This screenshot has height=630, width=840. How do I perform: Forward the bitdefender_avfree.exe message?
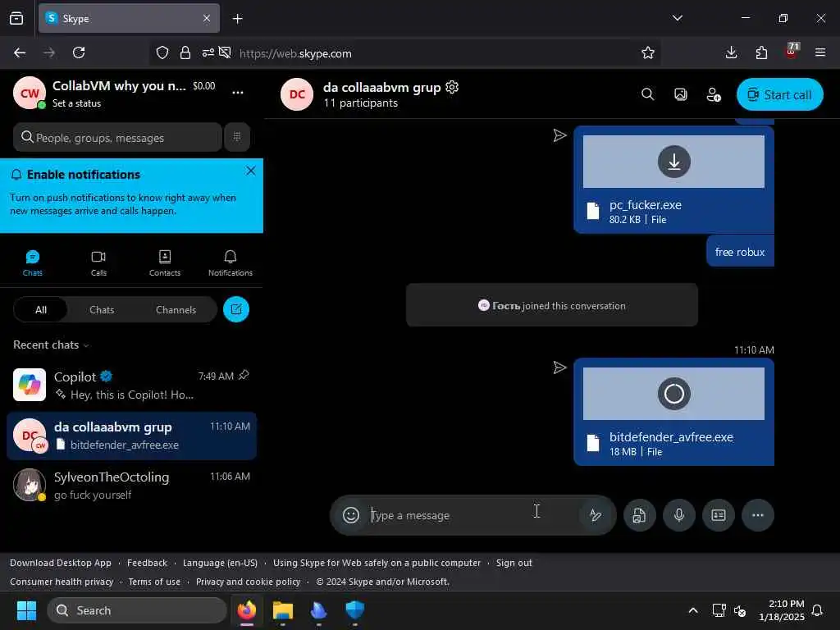(x=559, y=367)
